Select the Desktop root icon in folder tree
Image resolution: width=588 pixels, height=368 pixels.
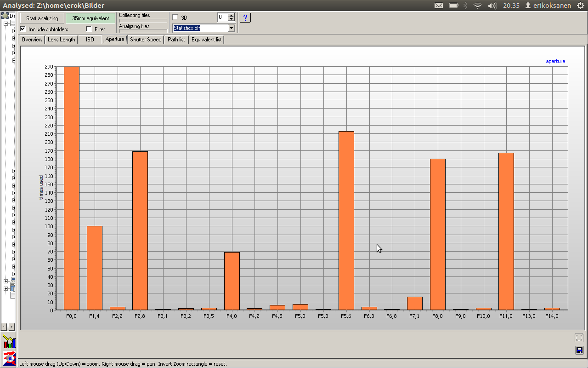tap(5, 16)
